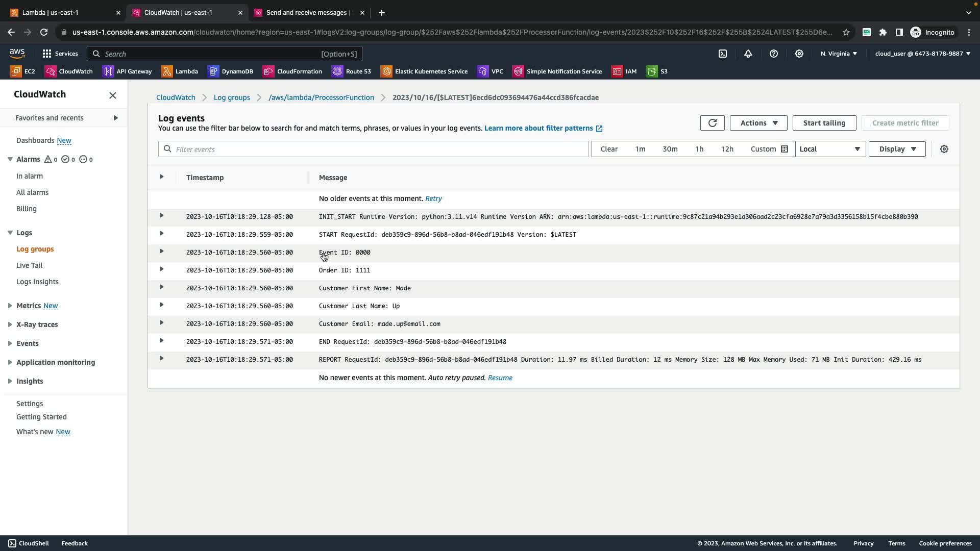
Task: Click the Resume auto retry link
Action: pos(500,378)
